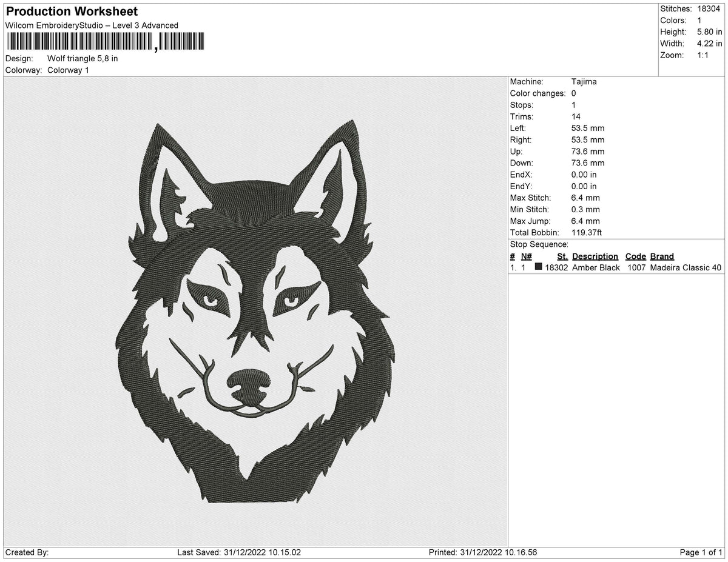Click the Code column header
The width and height of the screenshot is (728, 562).
(x=635, y=256)
